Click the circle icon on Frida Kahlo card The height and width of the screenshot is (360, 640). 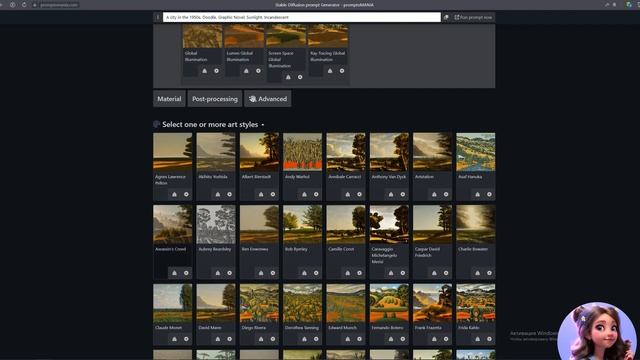[489, 339]
